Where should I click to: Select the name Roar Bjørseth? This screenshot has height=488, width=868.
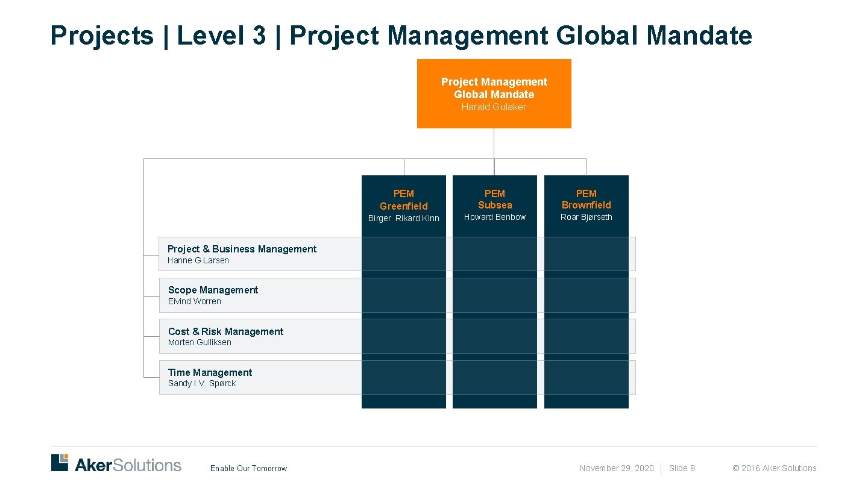click(x=587, y=217)
